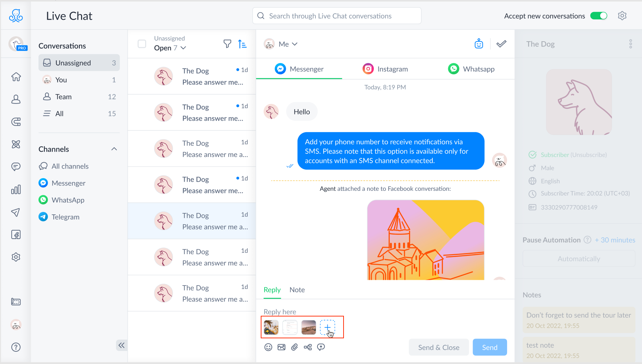Screen dimensions: 642x364
Task: Click the profile avatar with PRO badge
Action: click(x=17, y=44)
